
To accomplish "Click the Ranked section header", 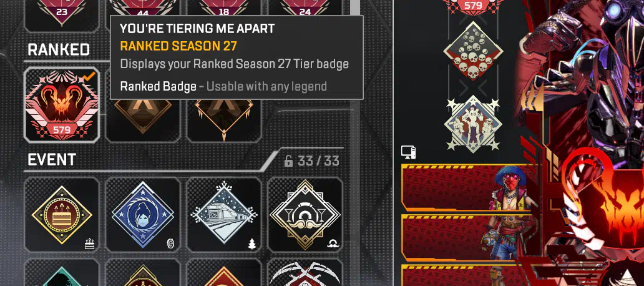I will tap(59, 50).
